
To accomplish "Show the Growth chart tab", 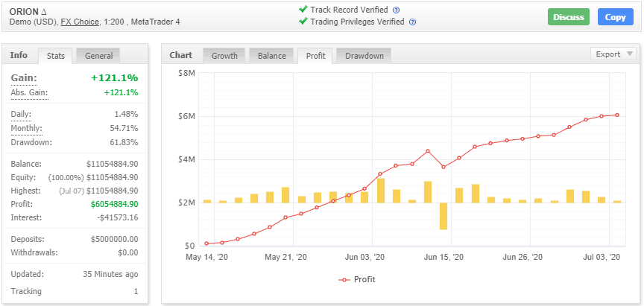I will (224, 56).
